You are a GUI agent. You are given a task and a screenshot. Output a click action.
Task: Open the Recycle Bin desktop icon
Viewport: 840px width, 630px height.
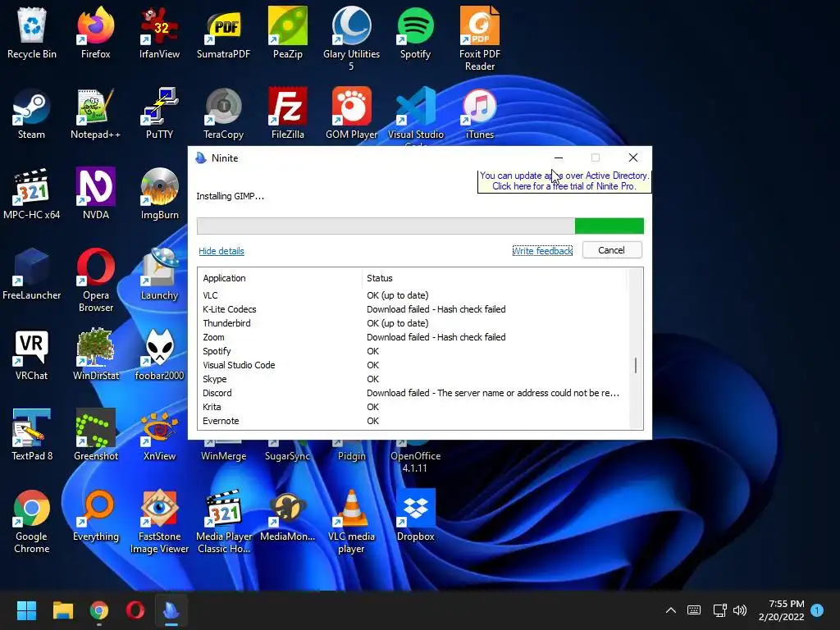[32, 33]
